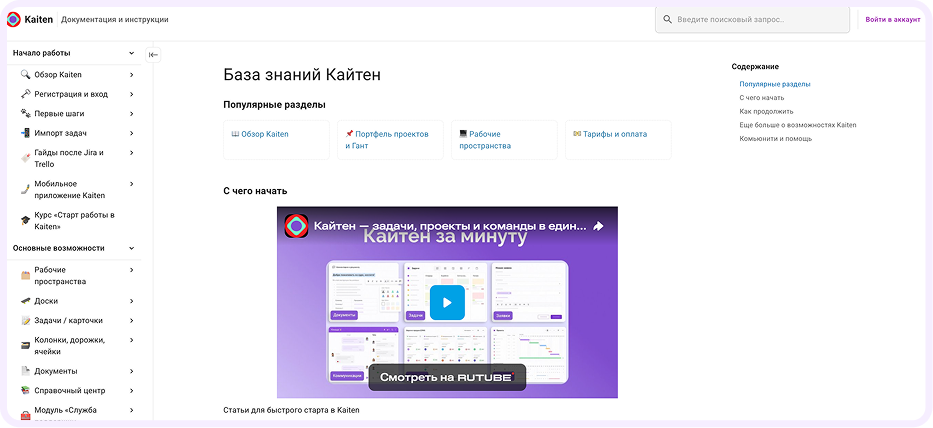Click the Kaiten channel avatar on the video
933x428 pixels.
(x=296, y=226)
